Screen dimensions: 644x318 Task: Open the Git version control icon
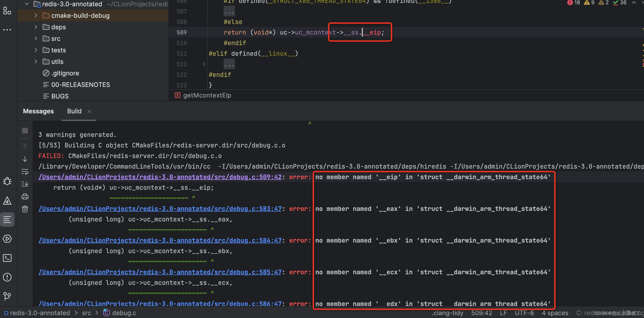(7, 296)
